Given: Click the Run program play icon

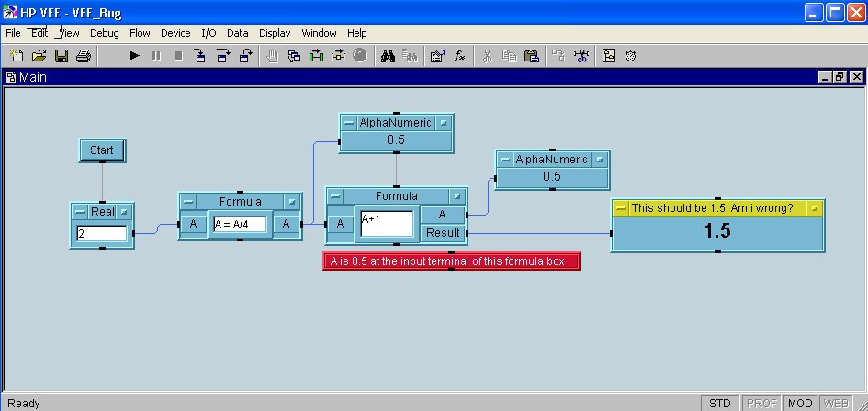Looking at the screenshot, I should tap(134, 56).
